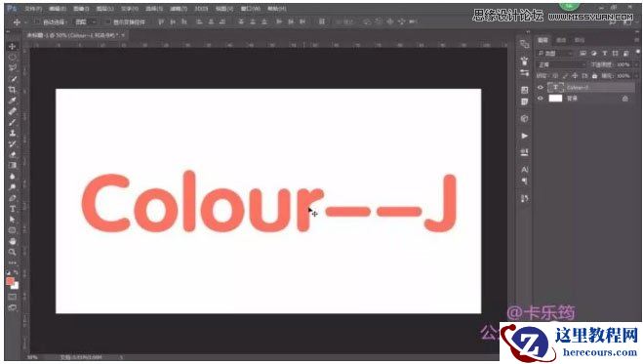Open the 3D menu
Image resolution: width=643 pixels, height=364 pixels.
[x=201, y=8]
